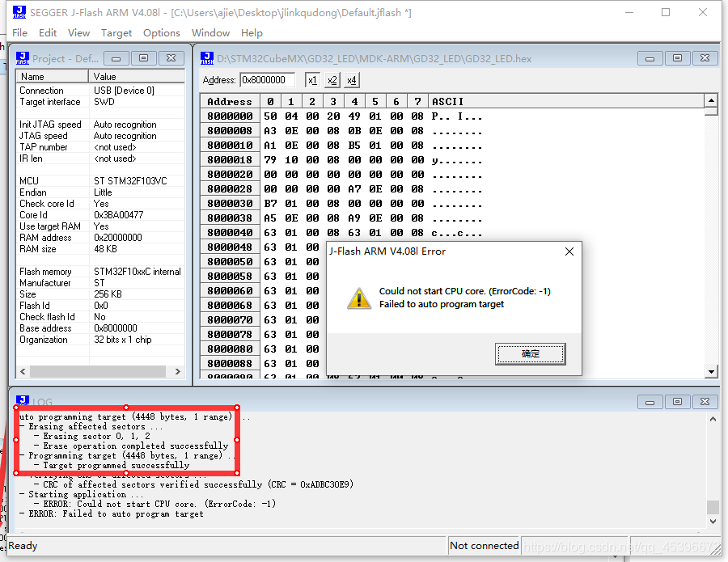
Task: Click 'Not connected' status bar field
Action: click(x=485, y=546)
